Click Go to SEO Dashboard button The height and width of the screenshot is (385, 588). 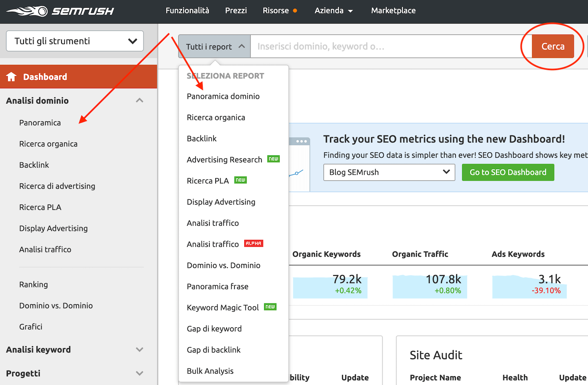(508, 172)
